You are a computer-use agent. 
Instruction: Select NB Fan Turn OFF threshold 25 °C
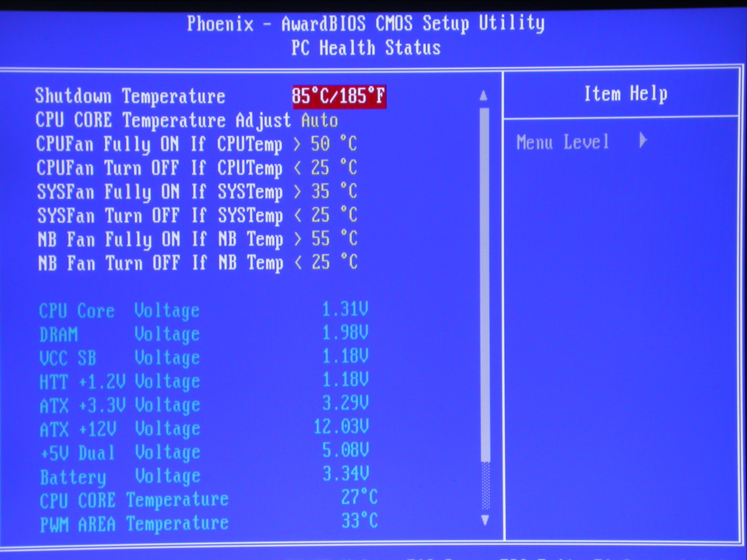[x=333, y=262]
